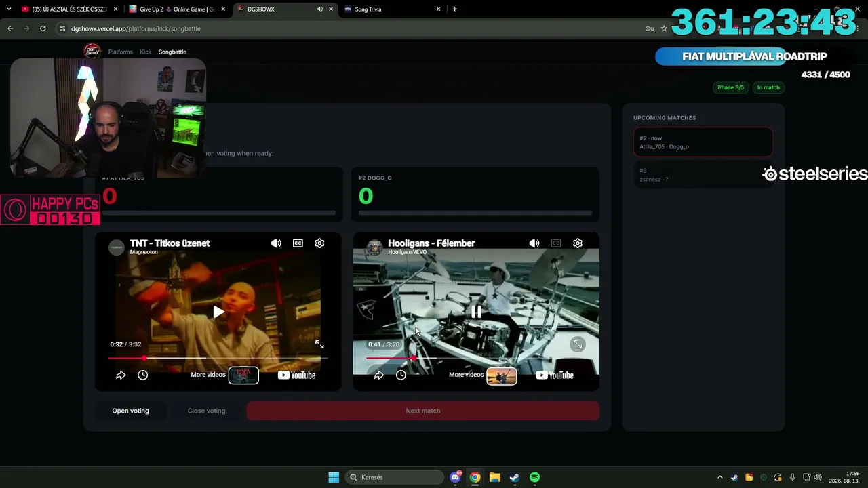Open the volume tray icon

click(x=818, y=477)
